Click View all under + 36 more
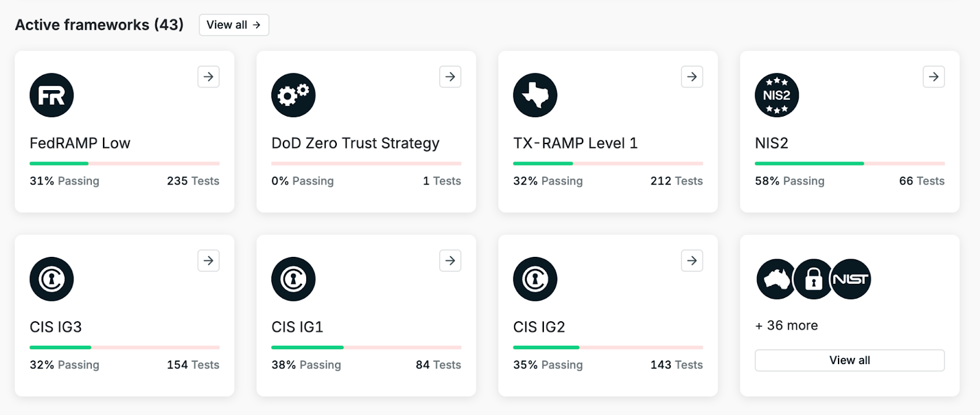Viewport: 980px width, 415px height. pos(850,360)
